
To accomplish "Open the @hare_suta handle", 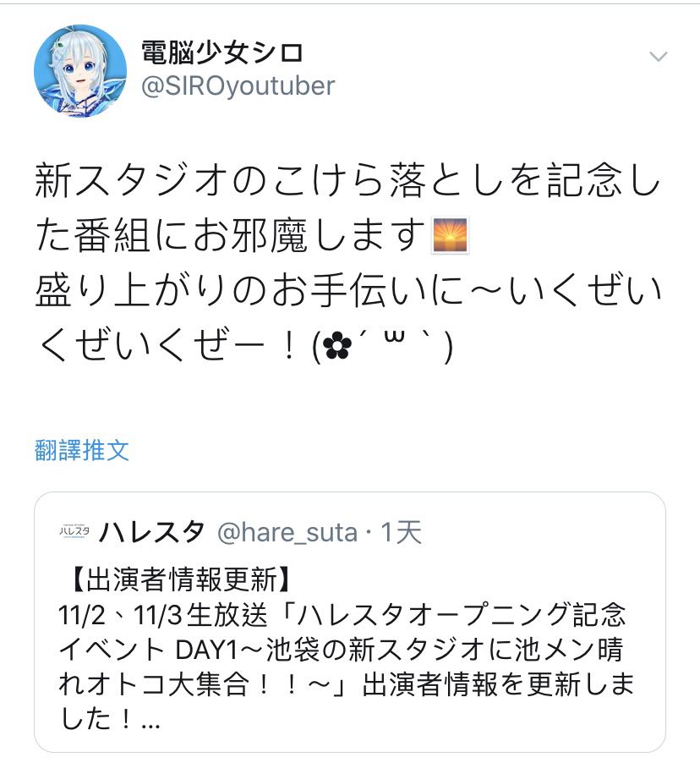I will click(287, 533).
